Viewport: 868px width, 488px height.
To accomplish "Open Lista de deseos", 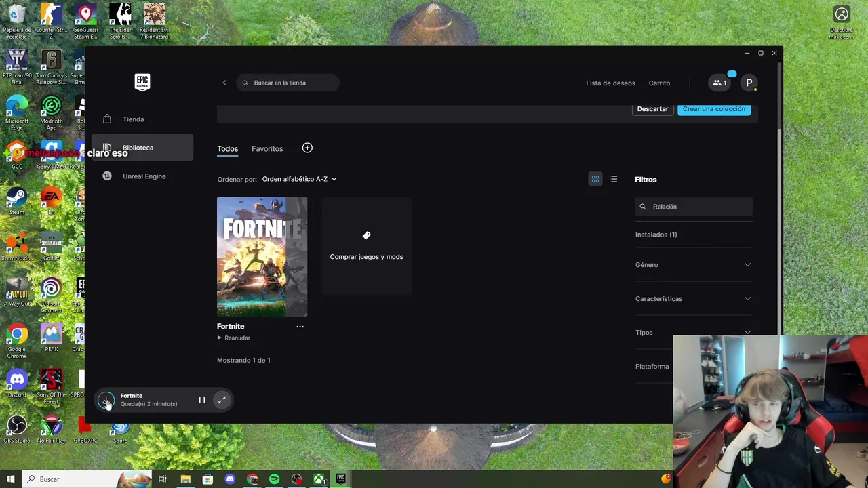I will click(x=610, y=83).
